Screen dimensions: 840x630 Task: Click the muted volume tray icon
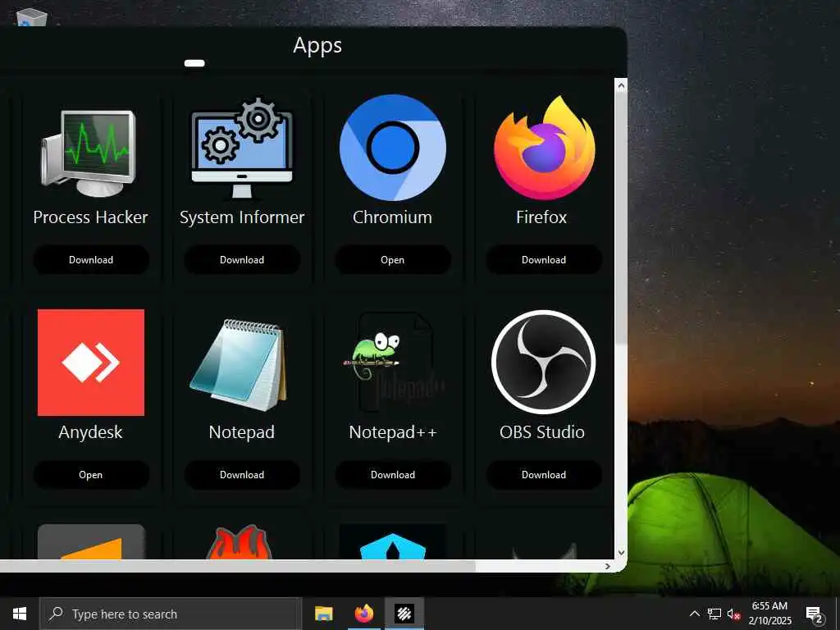click(733, 614)
